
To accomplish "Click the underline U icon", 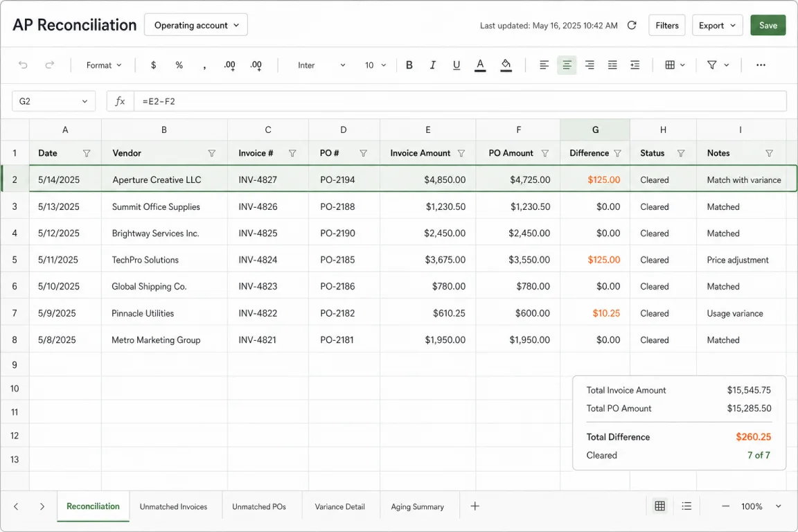I will 456,65.
